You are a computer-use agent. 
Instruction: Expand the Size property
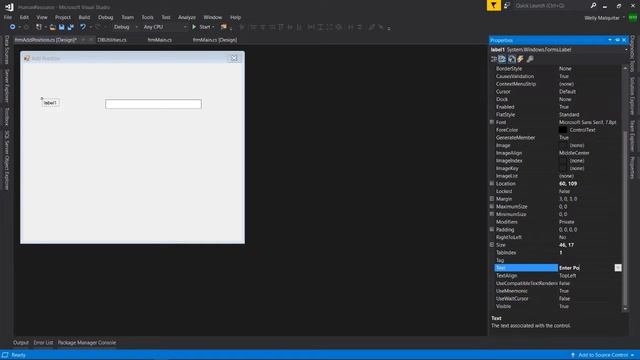tap(492, 245)
